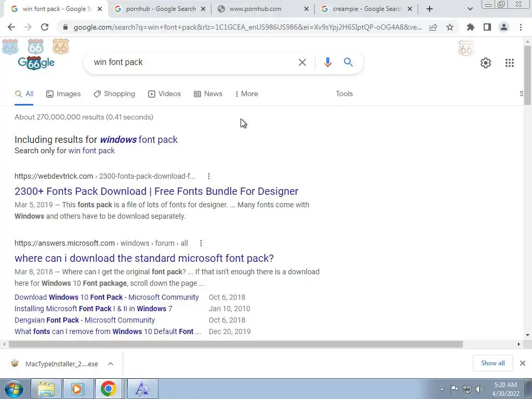Expand MacTypeInstaller download options chevron
This screenshot has height=399, width=532.
111,364
